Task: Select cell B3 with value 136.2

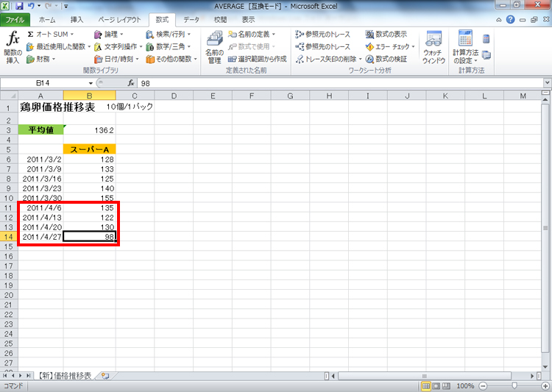Action: [x=89, y=130]
